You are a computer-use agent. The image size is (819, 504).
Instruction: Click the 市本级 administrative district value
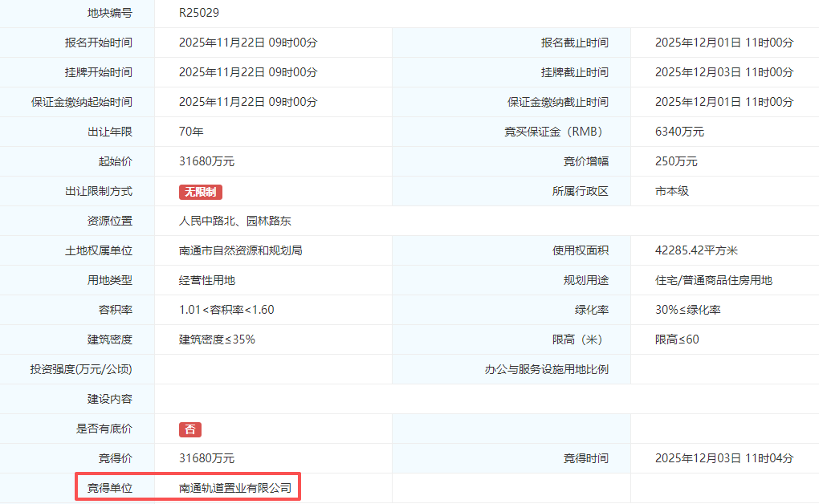point(672,191)
